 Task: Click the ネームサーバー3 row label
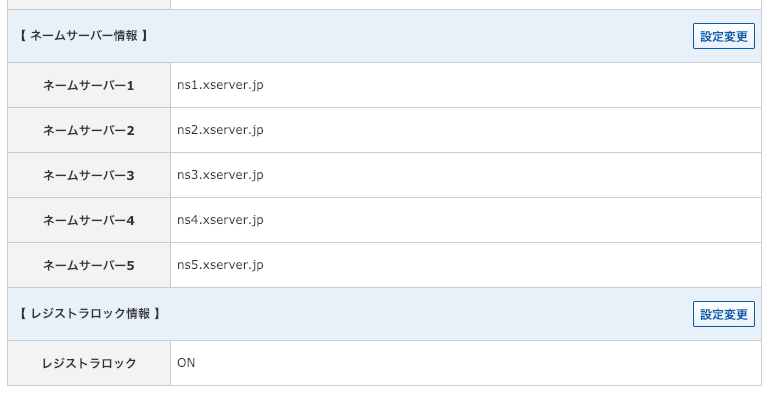[x=89, y=175]
